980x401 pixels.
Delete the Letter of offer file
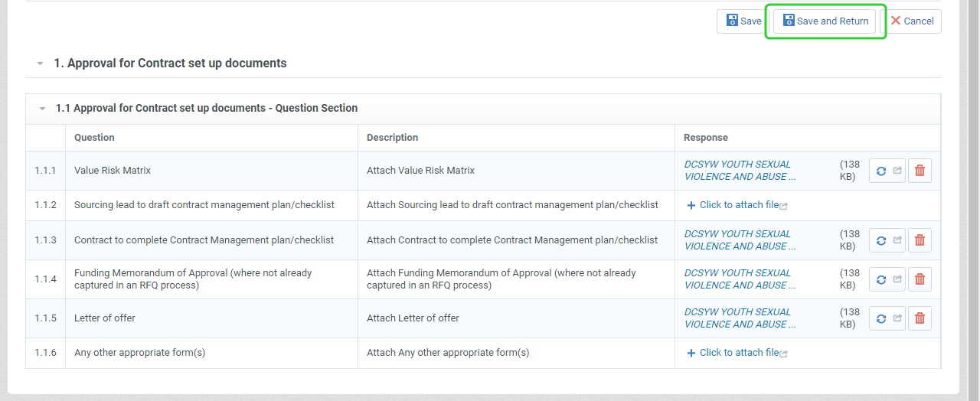[x=920, y=318]
